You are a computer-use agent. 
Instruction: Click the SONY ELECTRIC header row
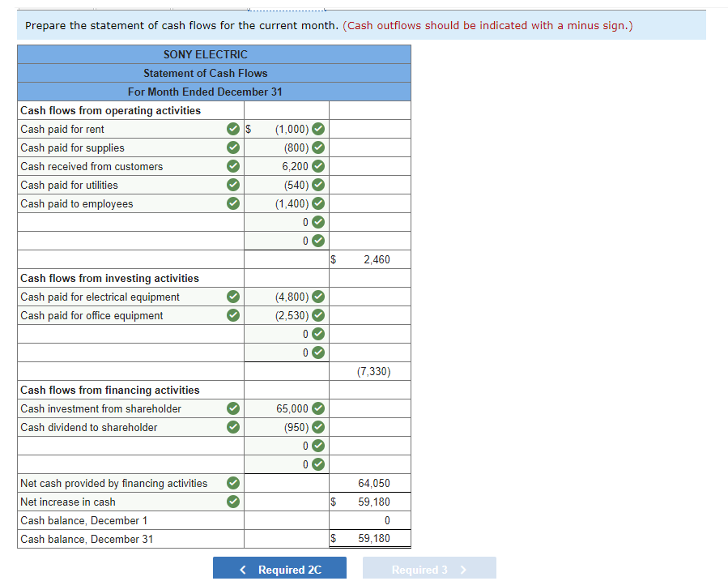coord(204,54)
